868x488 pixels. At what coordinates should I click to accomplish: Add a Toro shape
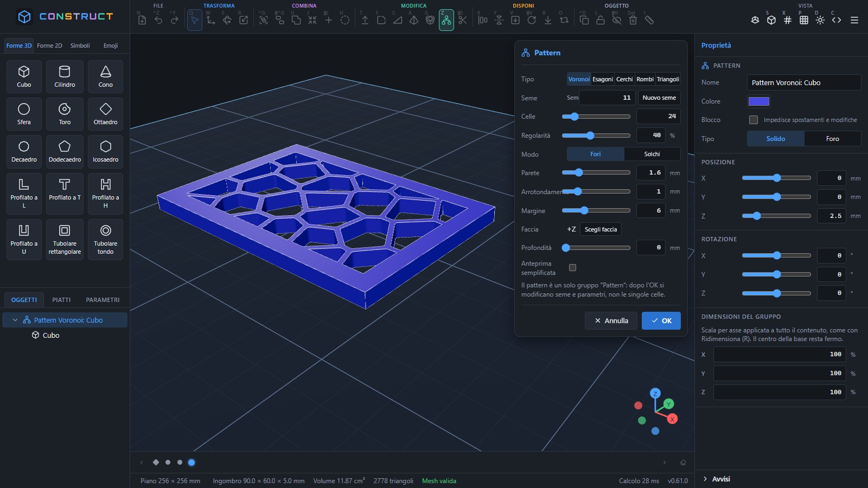click(65, 114)
